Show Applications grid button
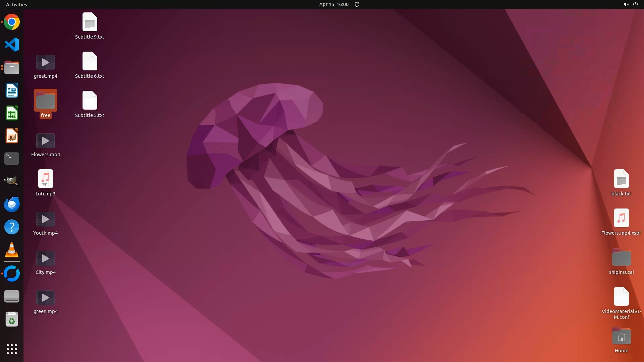Image resolution: width=644 pixels, height=362 pixels. click(12, 349)
